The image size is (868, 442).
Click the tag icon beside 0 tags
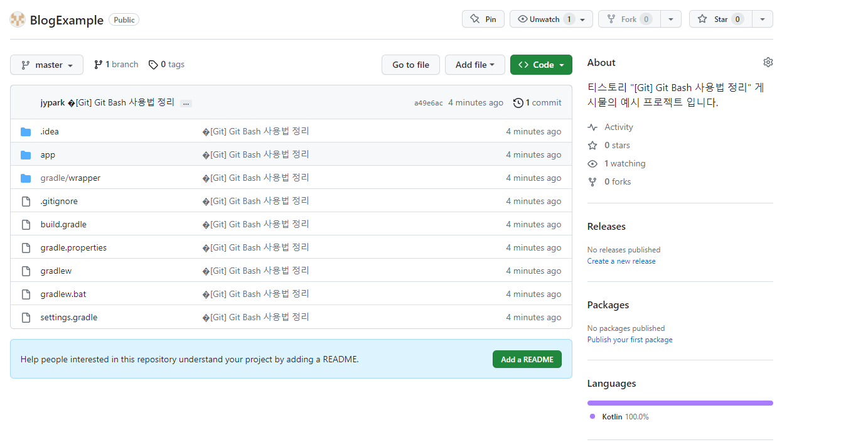[153, 65]
